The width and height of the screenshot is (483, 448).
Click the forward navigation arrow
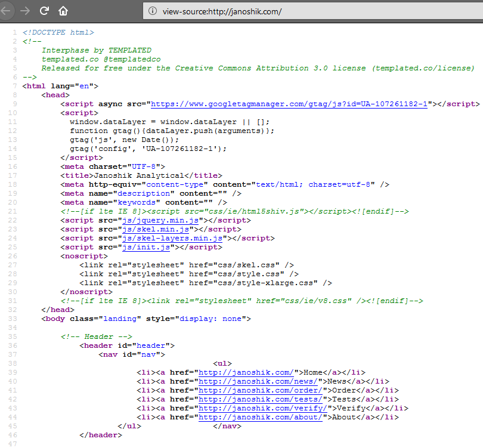[x=24, y=11]
